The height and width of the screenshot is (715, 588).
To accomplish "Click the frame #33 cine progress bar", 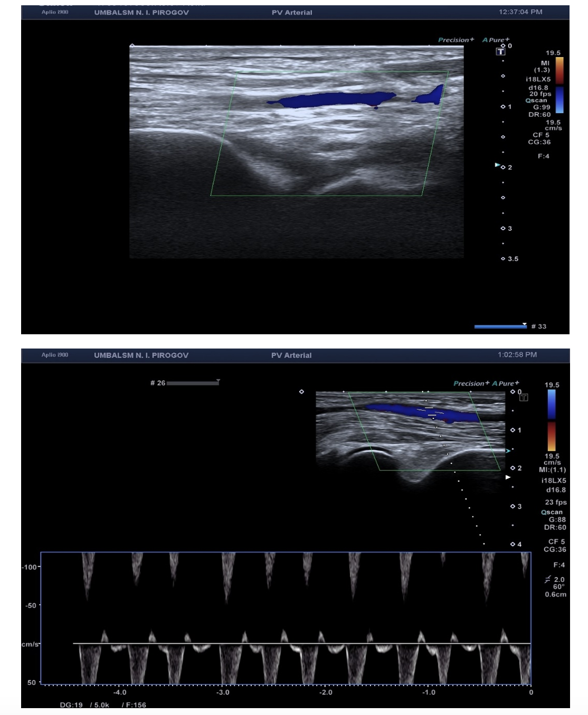I will (500, 327).
